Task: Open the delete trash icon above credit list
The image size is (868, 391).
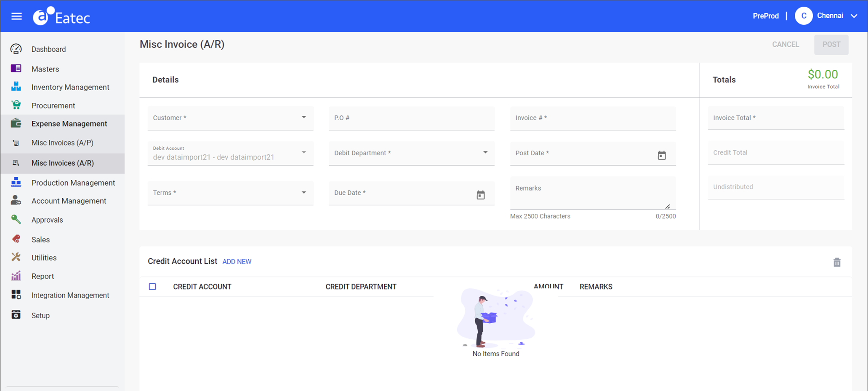Action: [837, 262]
